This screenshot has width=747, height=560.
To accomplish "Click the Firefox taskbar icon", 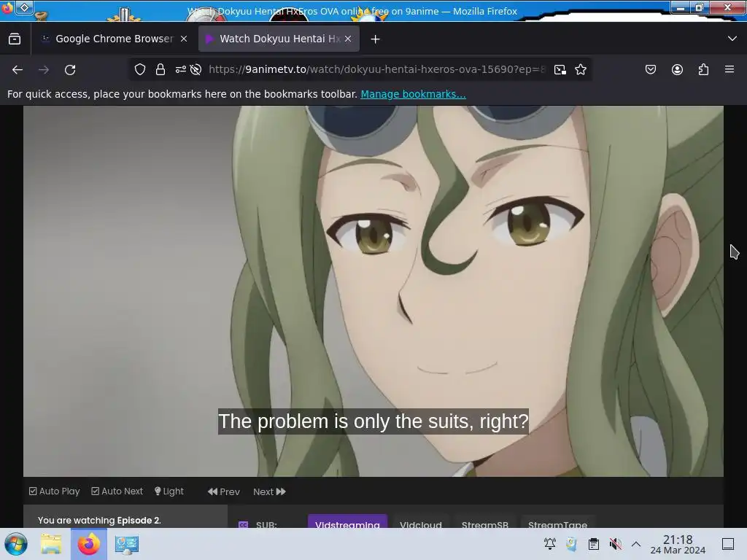I will [x=89, y=544].
